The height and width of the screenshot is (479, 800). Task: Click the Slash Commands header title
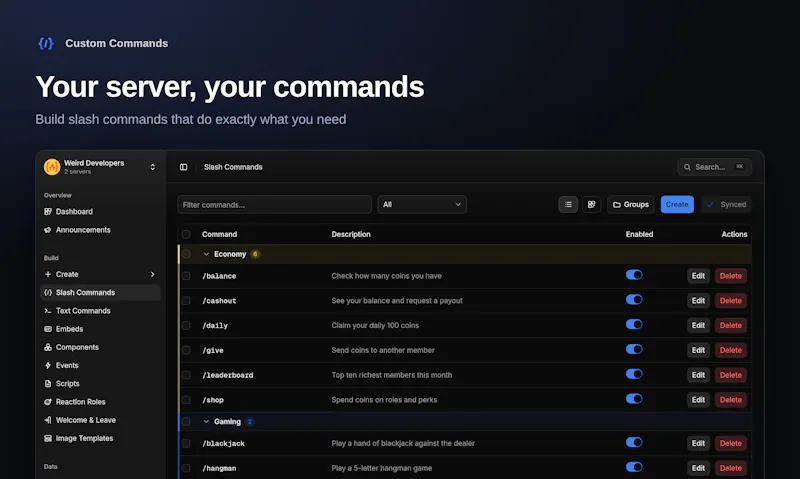[233, 167]
